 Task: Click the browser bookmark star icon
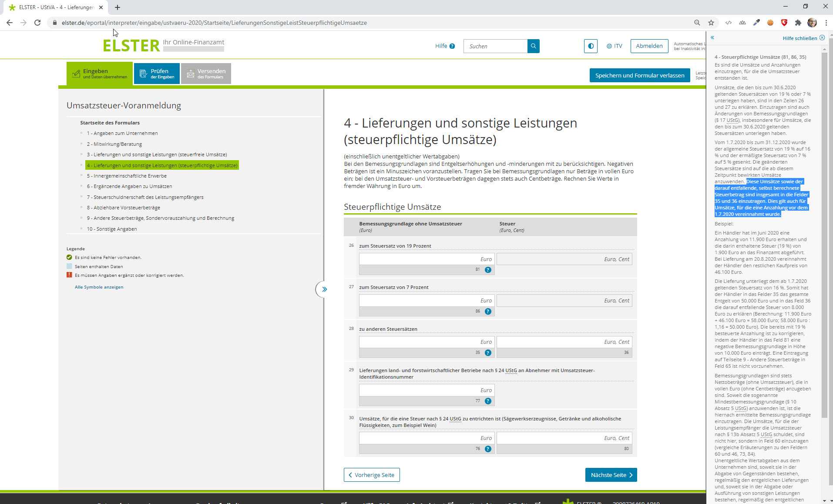click(x=711, y=23)
